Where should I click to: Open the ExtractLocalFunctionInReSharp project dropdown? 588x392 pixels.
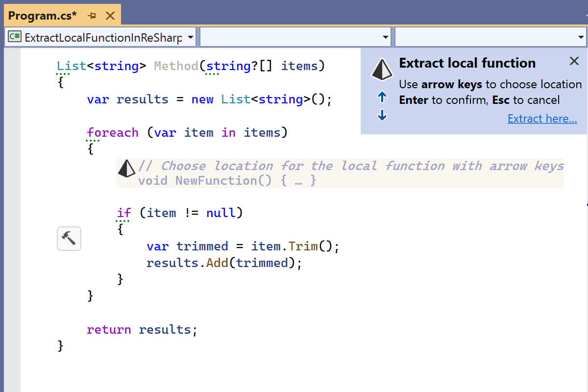click(191, 37)
